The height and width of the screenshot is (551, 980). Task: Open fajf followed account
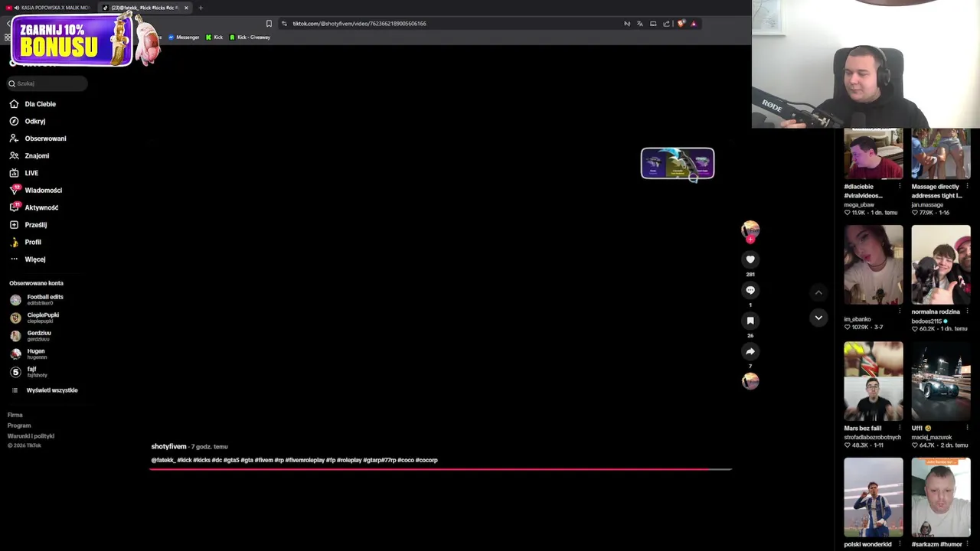[x=28, y=372]
